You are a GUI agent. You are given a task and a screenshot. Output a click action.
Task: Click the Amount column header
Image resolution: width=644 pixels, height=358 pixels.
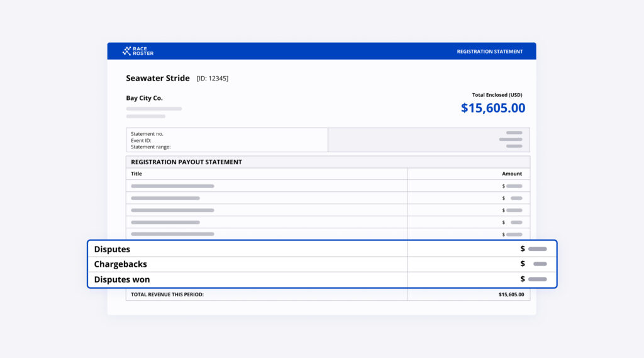[511, 174]
